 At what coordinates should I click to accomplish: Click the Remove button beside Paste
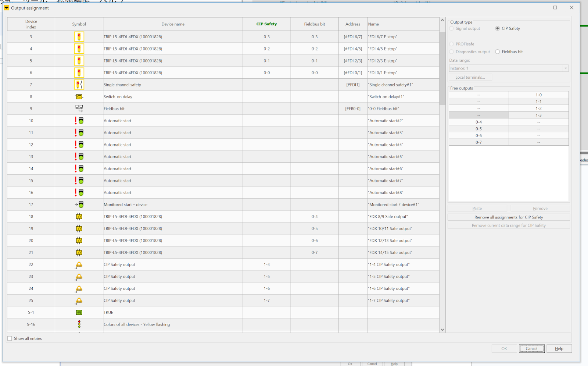point(540,209)
